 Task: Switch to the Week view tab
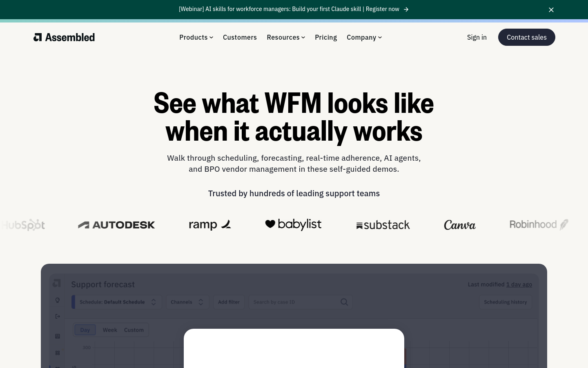click(x=110, y=330)
